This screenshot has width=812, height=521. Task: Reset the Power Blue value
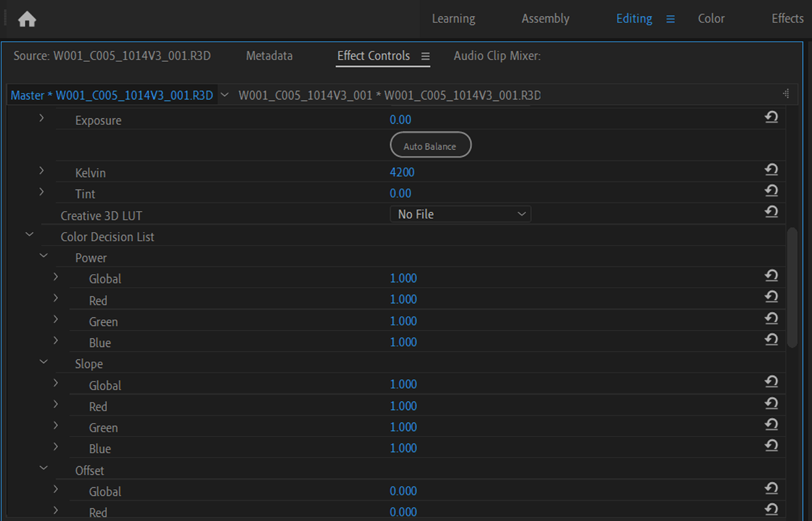772,340
